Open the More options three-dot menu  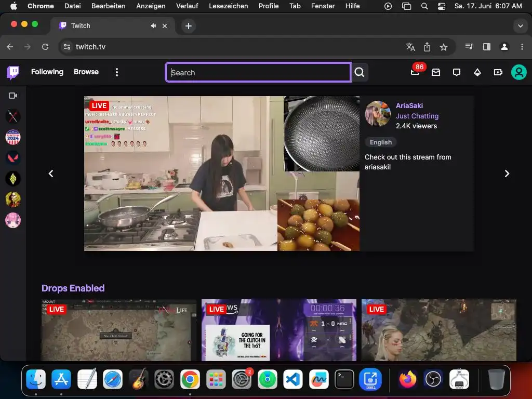point(117,72)
